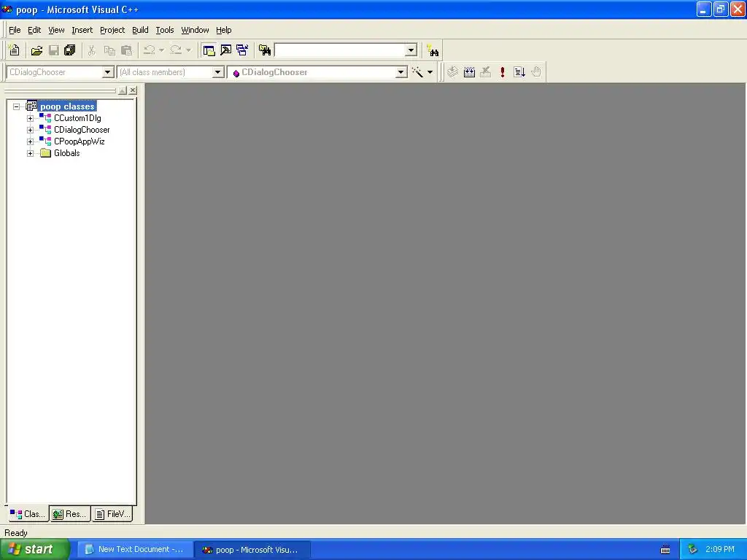747x560 pixels.
Task: Open the Project menu
Action: [112, 30]
